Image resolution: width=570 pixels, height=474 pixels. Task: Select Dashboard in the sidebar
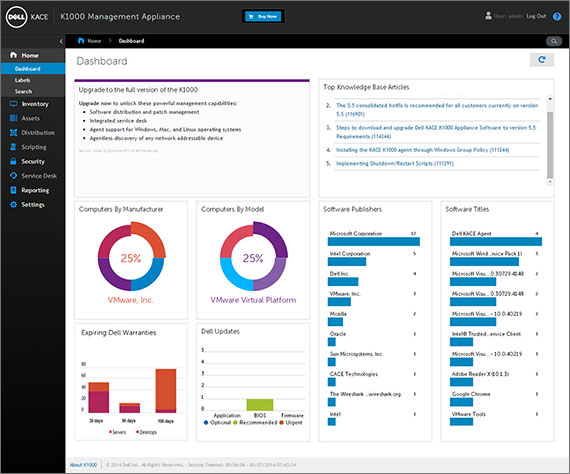pos(33,69)
